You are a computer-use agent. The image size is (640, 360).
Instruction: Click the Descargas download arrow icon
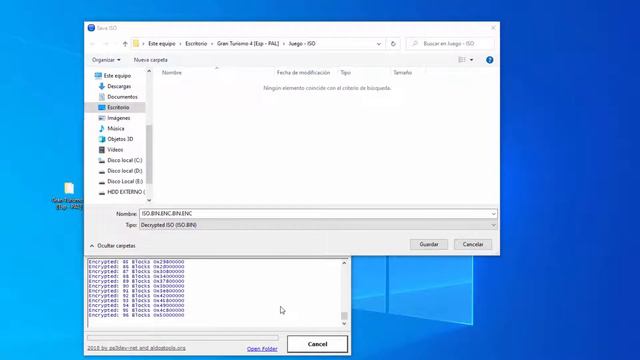click(x=102, y=86)
